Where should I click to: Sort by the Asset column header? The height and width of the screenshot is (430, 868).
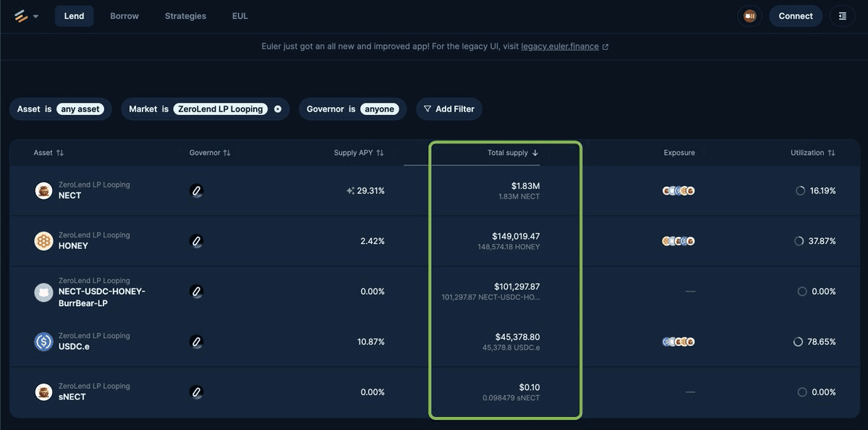[48, 153]
